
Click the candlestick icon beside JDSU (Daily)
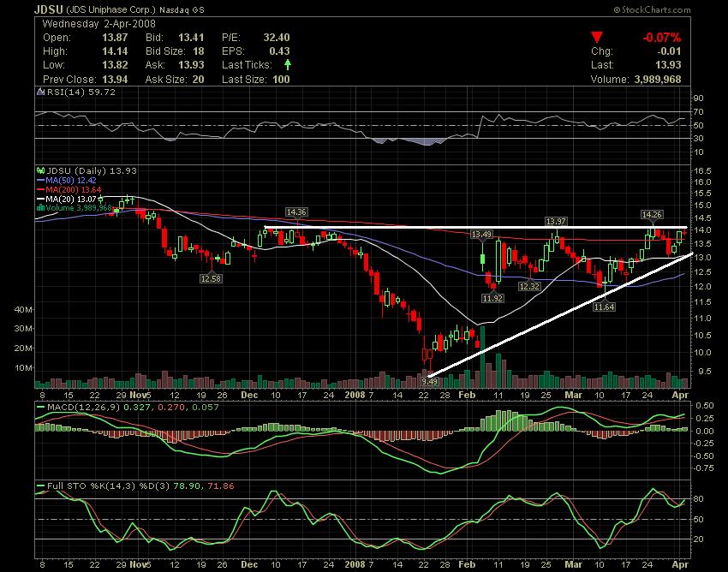point(40,170)
